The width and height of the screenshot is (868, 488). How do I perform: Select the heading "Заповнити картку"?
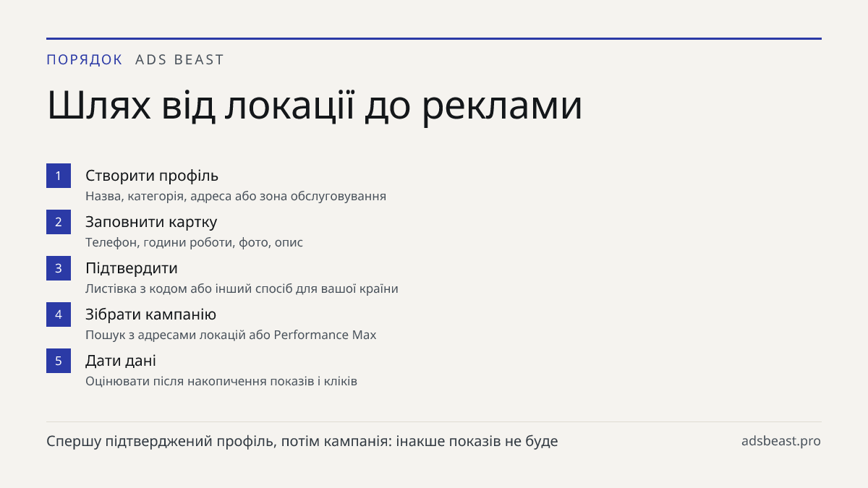(151, 222)
